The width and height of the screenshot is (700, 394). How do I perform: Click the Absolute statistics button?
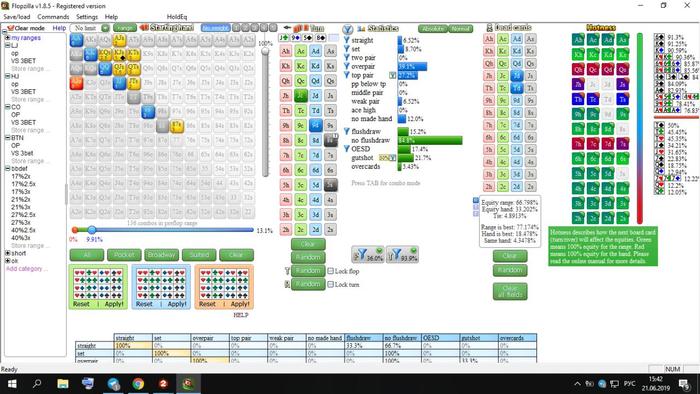tap(433, 28)
